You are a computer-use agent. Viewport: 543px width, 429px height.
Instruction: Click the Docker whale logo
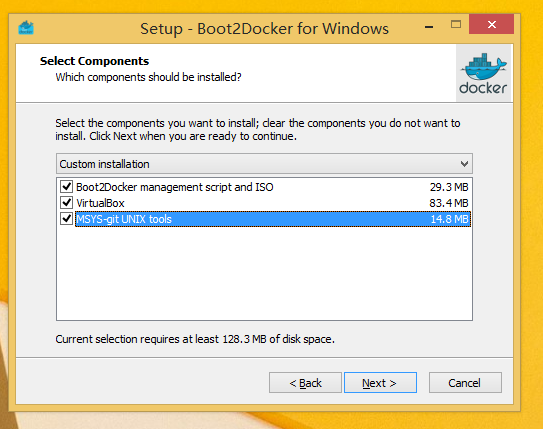tap(483, 73)
